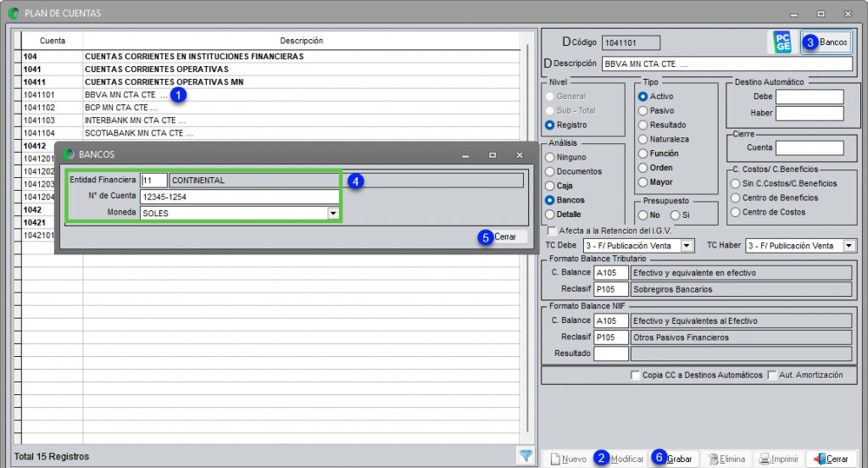This screenshot has width=868, height=468.
Task: Click the Imprimir button
Action: 779,459
